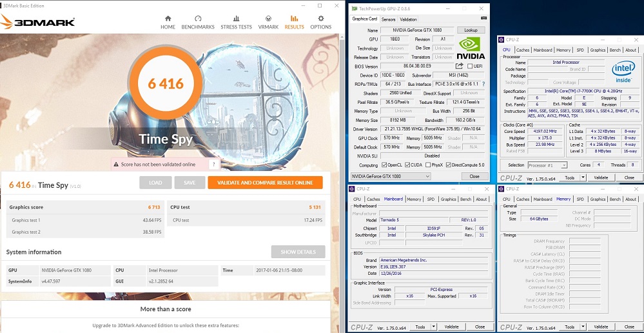Click the Lookup button in GPU-Z
This screenshot has height=333, width=644.
[x=471, y=30]
